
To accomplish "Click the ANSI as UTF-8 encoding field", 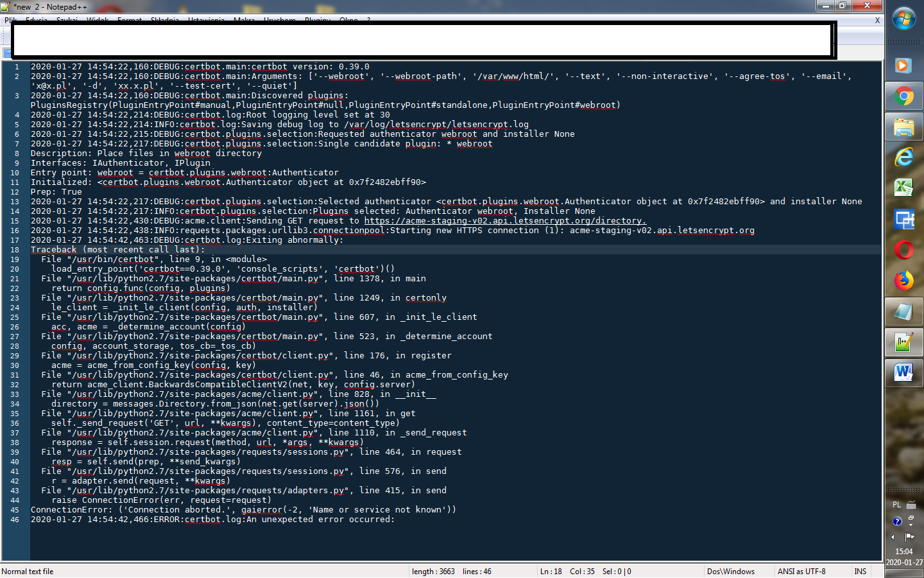I will coord(801,572).
